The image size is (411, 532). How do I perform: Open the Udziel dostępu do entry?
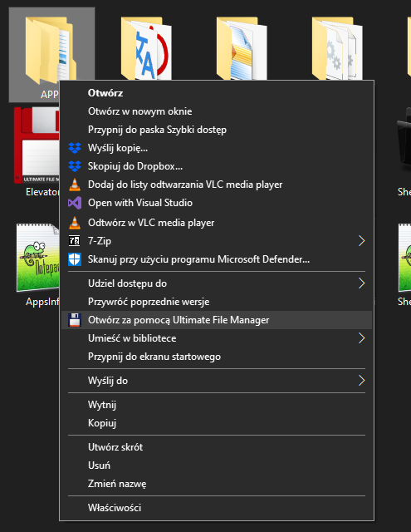tap(217, 283)
